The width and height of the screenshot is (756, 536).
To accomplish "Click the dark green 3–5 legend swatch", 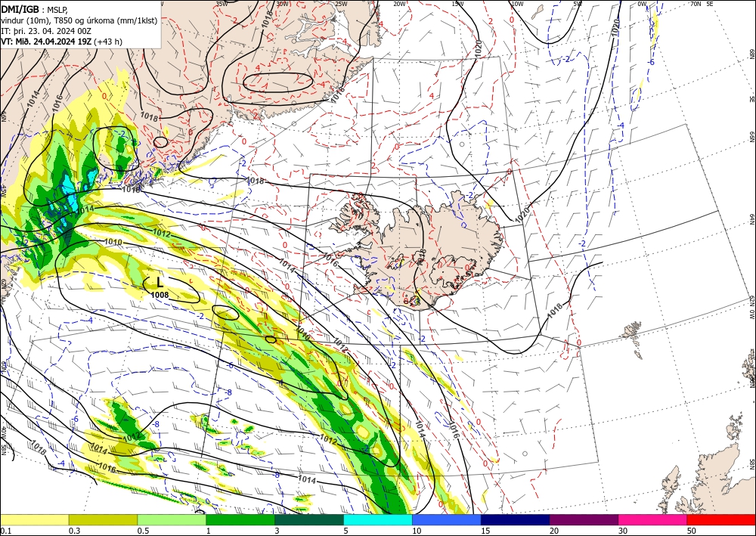I will [x=309, y=519].
